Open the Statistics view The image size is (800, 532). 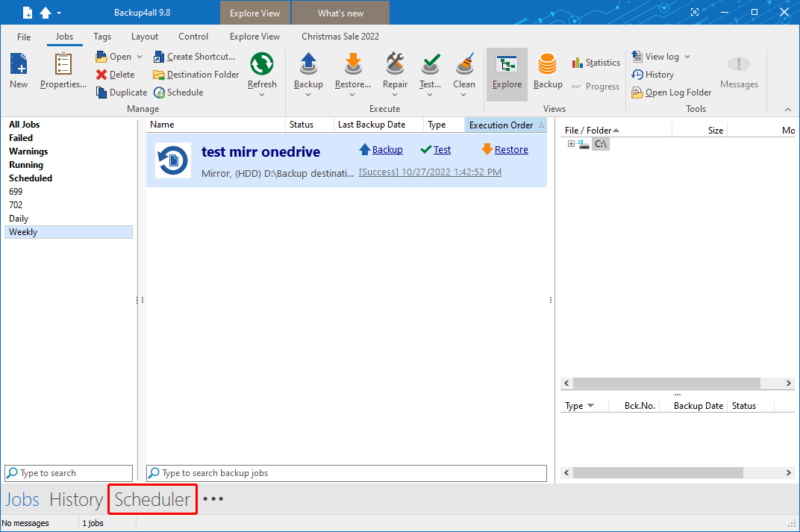[x=596, y=62]
